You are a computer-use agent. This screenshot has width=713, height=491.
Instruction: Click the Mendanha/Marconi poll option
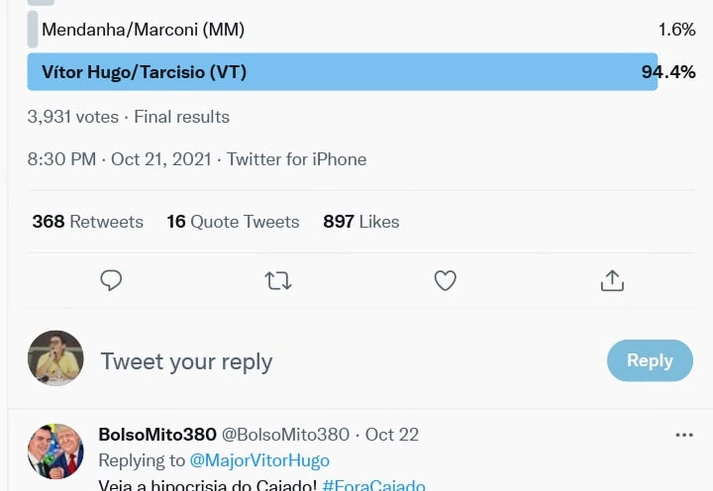point(143,30)
